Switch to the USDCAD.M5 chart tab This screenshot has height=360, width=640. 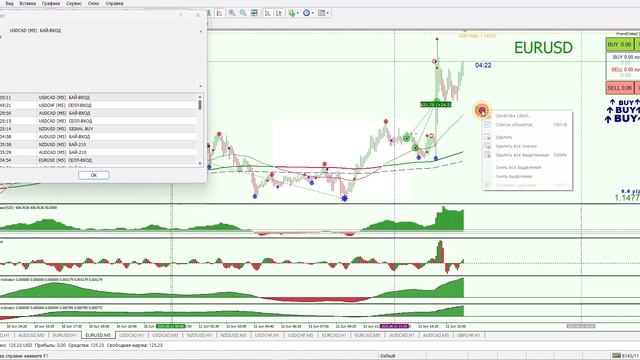click(165, 335)
